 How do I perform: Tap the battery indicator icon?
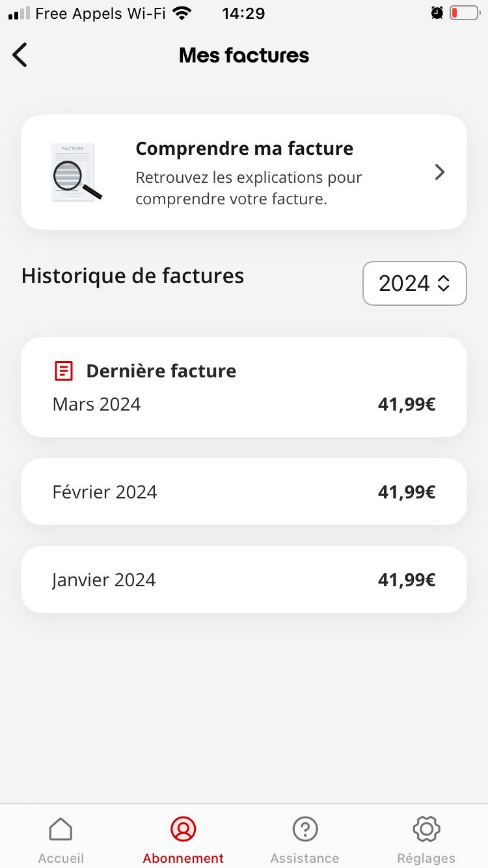(464, 13)
